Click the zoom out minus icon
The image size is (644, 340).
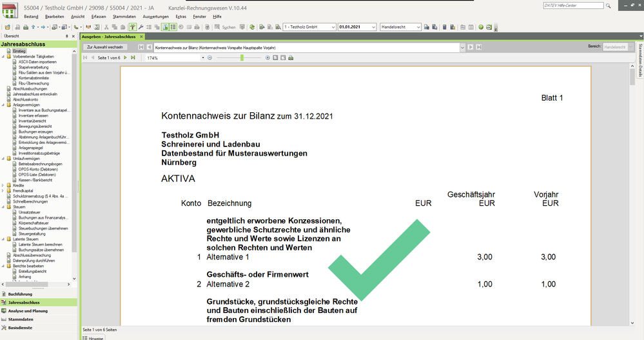[210, 58]
